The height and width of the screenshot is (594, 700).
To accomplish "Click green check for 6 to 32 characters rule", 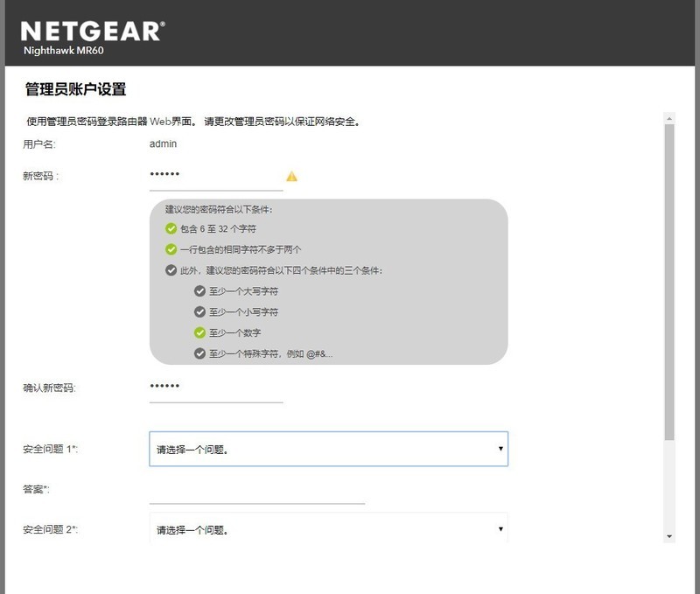I will (171, 228).
